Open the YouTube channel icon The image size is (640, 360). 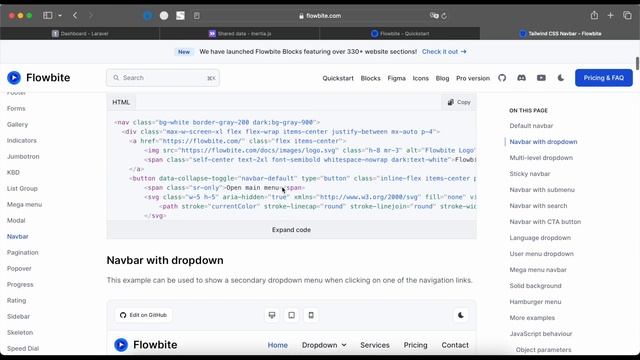click(541, 78)
